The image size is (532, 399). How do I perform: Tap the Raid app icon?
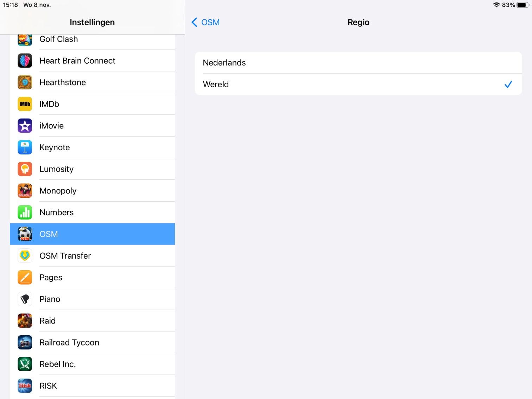point(25,321)
